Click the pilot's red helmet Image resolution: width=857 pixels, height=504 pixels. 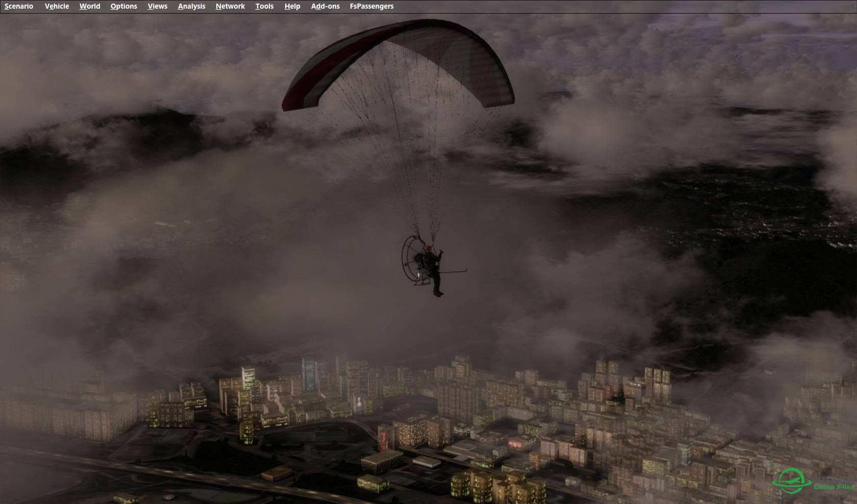[x=427, y=248]
